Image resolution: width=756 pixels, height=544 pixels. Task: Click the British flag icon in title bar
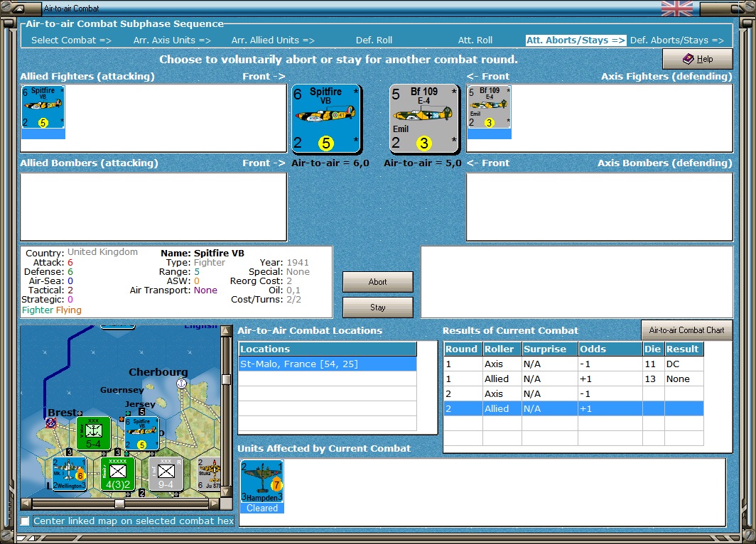click(x=677, y=9)
